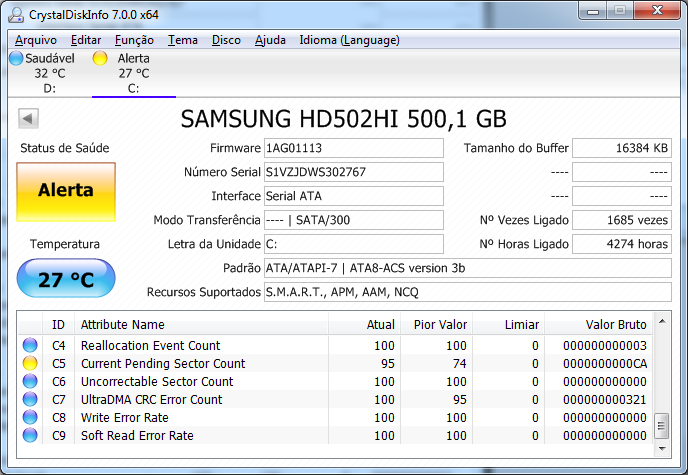
Task: Click the transfer mode field SATA/300
Action: 354,220
